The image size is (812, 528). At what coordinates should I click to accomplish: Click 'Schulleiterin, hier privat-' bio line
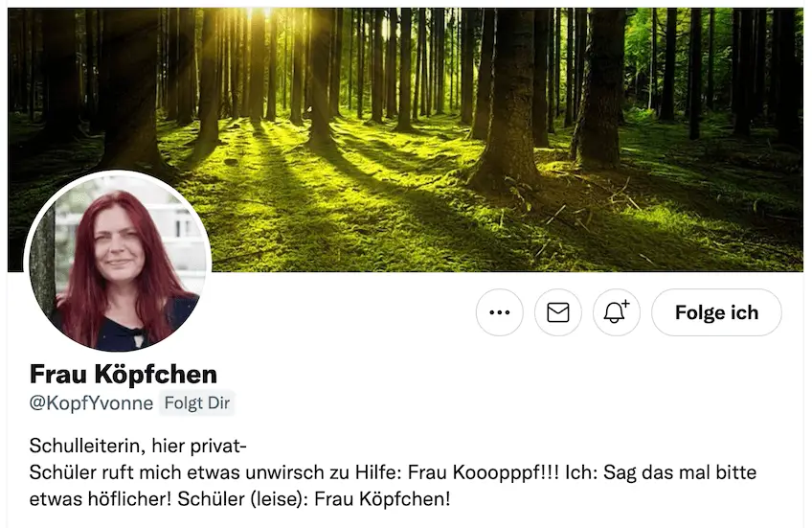tap(138, 446)
